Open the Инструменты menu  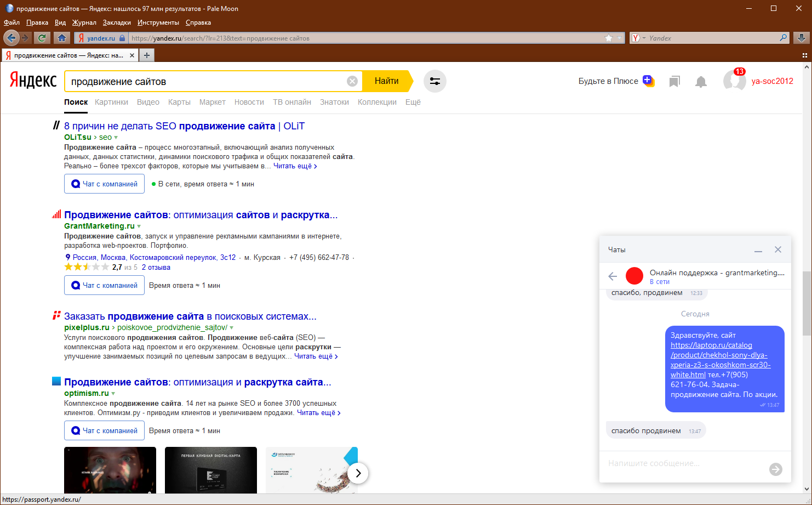pos(158,22)
